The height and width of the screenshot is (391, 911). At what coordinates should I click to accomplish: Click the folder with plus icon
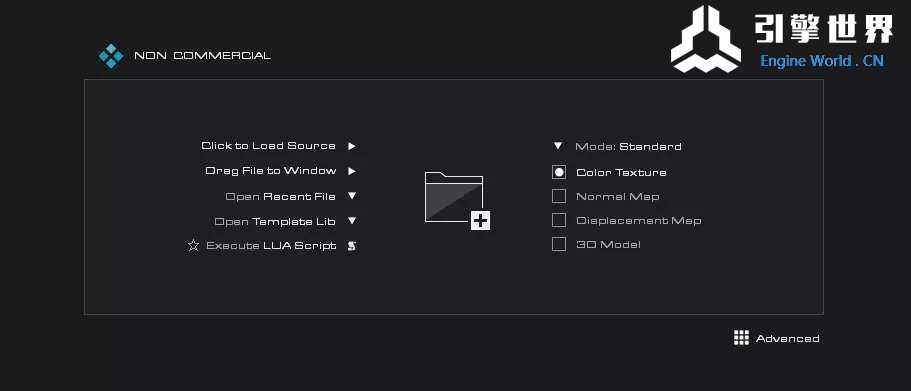(458, 200)
